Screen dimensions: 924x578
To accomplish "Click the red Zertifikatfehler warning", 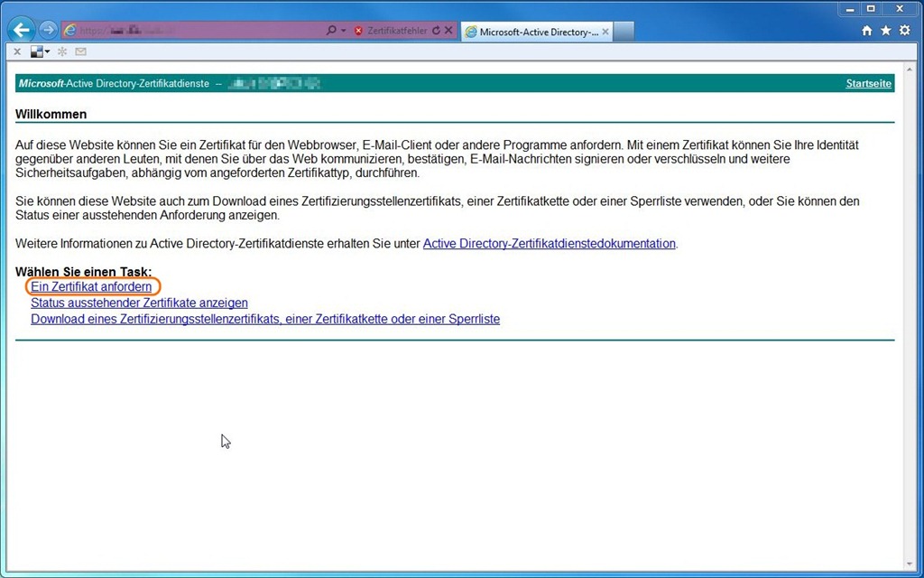I will click(x=390, y=31).
